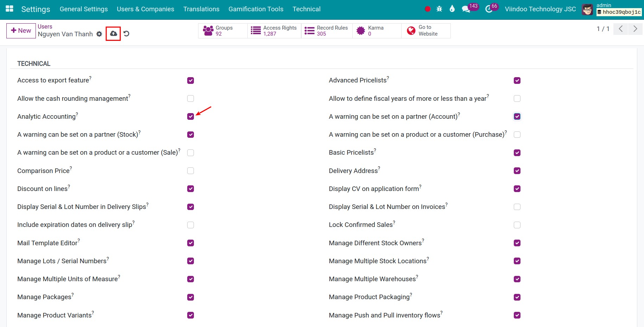This screenshot has width=644, height=327.
Task: Click the Users breadcrumb link
Action: 45,26
